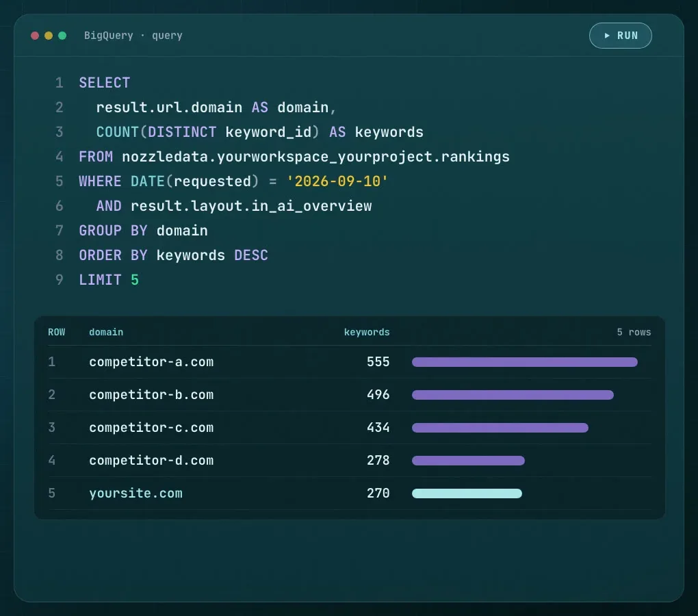Click line number 9 in the gutter

click(60, 280)
